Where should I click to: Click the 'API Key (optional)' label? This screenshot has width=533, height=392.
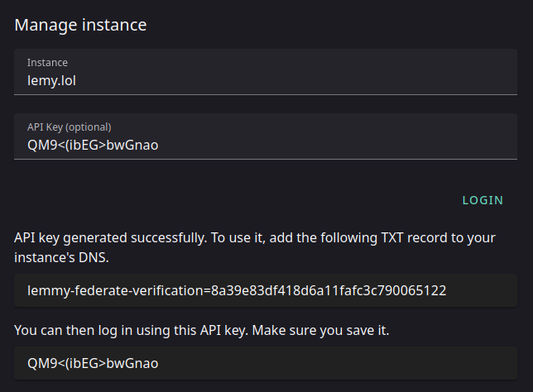pos(69,127)
